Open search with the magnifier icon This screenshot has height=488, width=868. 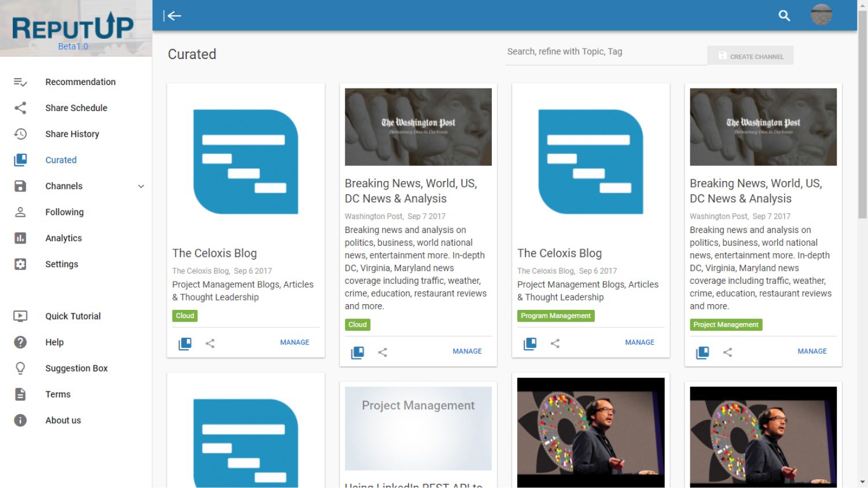tap(784, 16)
